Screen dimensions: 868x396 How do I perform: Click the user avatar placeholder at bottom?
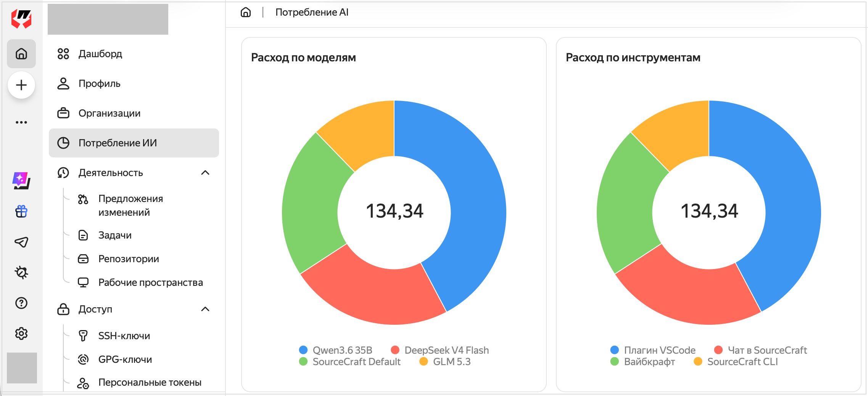22,368
